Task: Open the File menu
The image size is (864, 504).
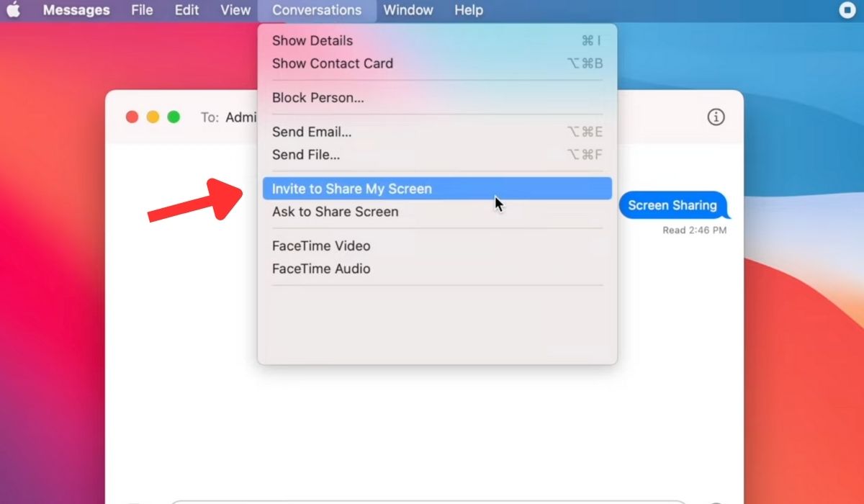Action: tap(142, 10)
